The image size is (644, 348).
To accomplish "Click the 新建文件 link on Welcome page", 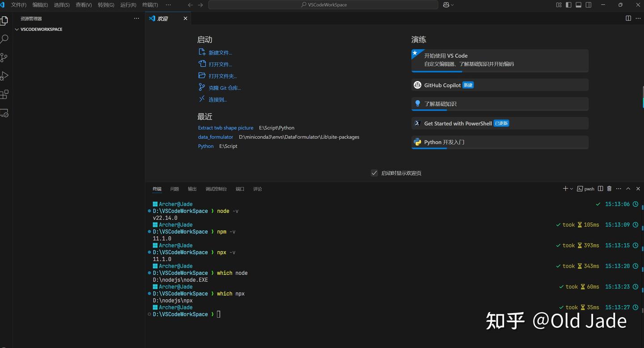I will tap(220, 52).
